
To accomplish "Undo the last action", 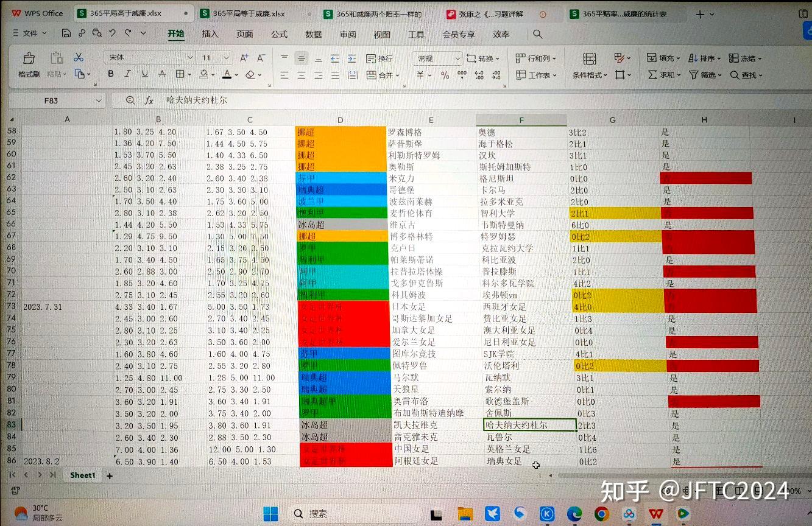I will point(112,34).
